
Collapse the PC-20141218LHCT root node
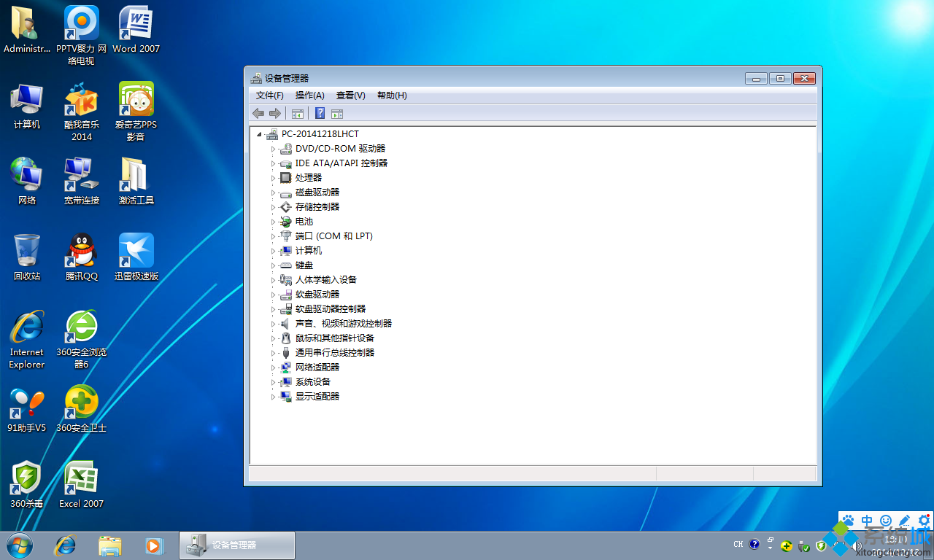[x=259, y=134]
